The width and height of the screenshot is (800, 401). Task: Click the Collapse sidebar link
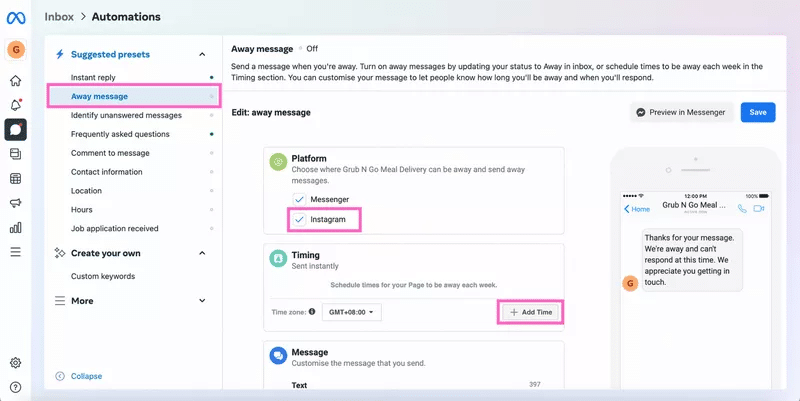pos(86,376)
